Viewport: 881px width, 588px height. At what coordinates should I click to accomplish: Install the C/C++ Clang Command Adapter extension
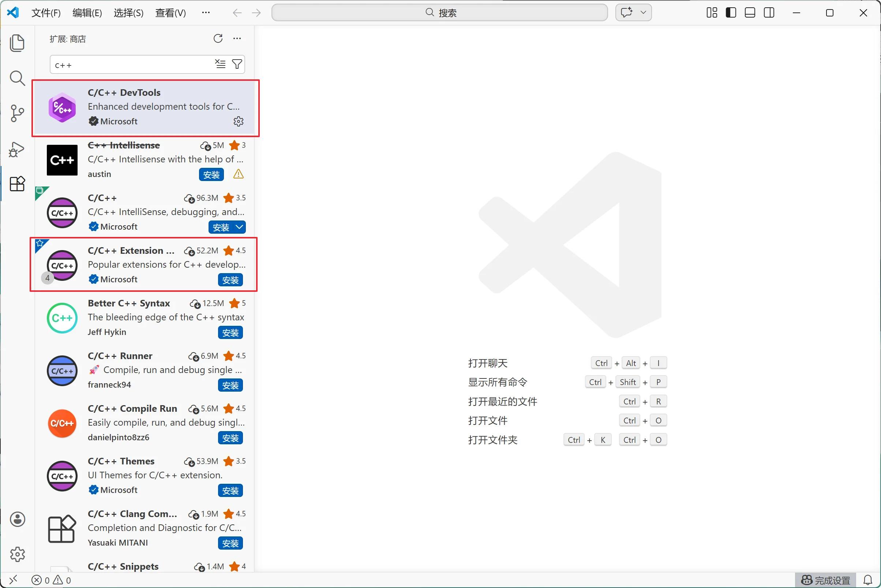230,543
